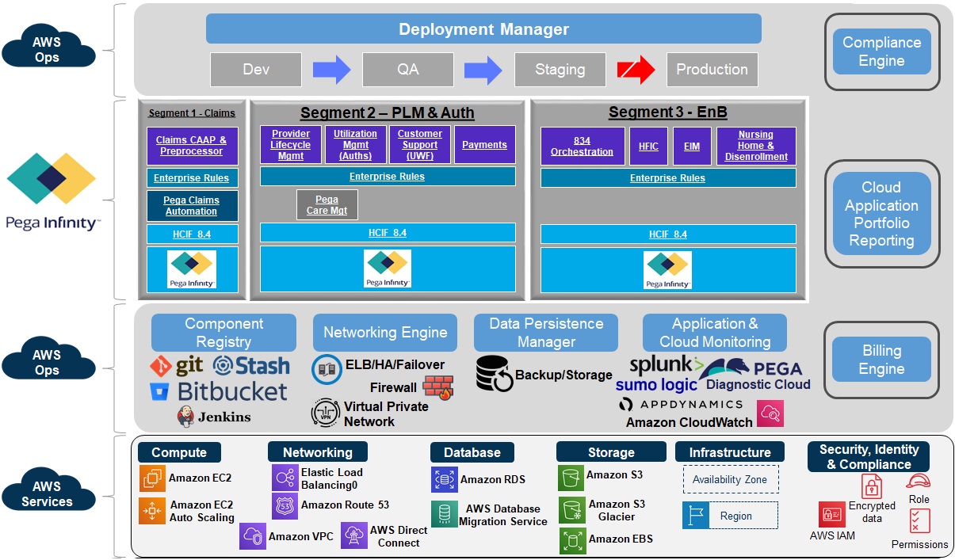Select the Virtual Private Network icon
The image size is (955, 560).
(x=325, y=412)
